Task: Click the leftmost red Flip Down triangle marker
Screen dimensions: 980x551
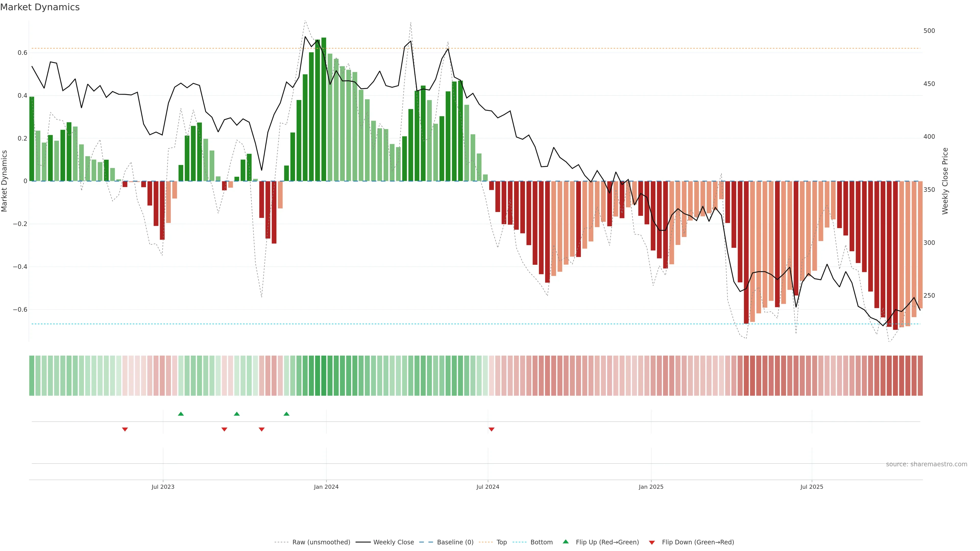Action: (x=125, y=429)
